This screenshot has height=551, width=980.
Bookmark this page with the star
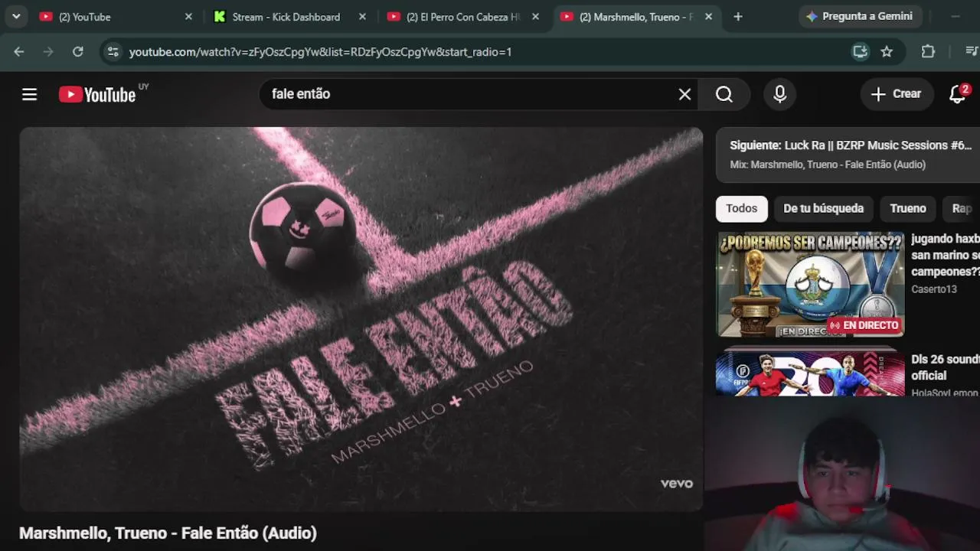tap(887, 51)
